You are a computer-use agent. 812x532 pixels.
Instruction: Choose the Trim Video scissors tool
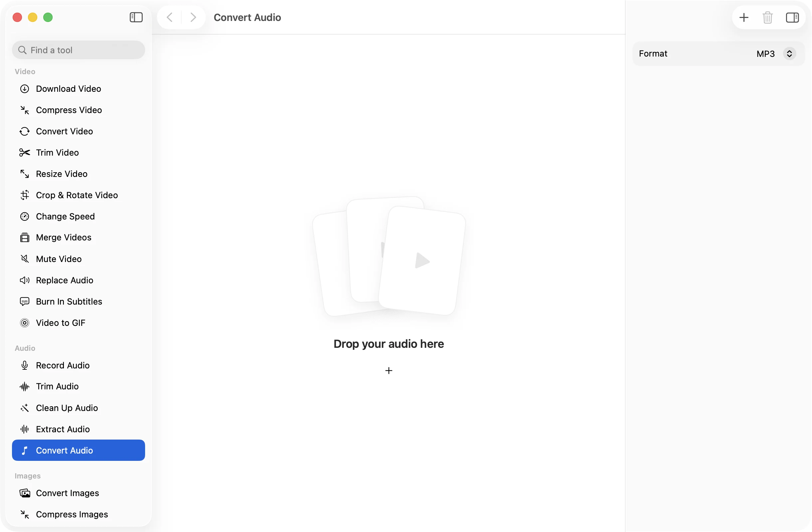tap(79, 152)
